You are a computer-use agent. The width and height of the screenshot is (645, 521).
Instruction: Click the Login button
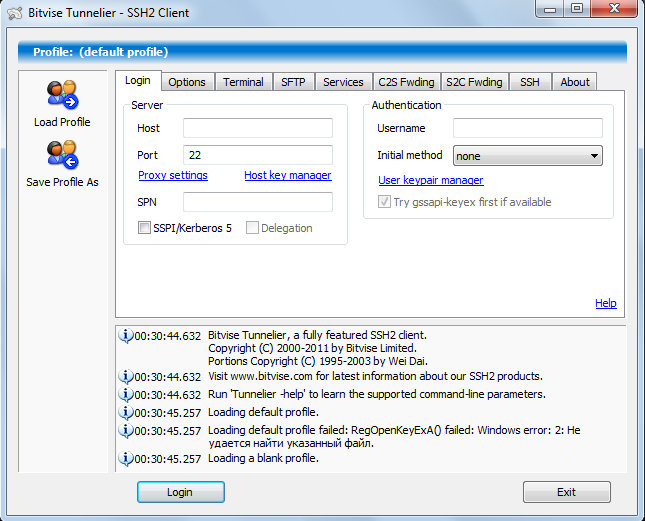(181, 492)
